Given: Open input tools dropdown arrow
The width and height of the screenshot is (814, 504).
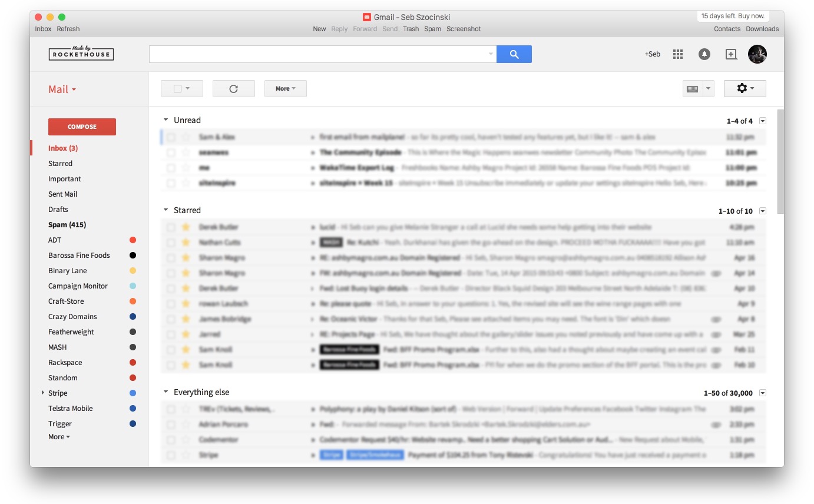Looking at the screenshot, I should 709,89.
